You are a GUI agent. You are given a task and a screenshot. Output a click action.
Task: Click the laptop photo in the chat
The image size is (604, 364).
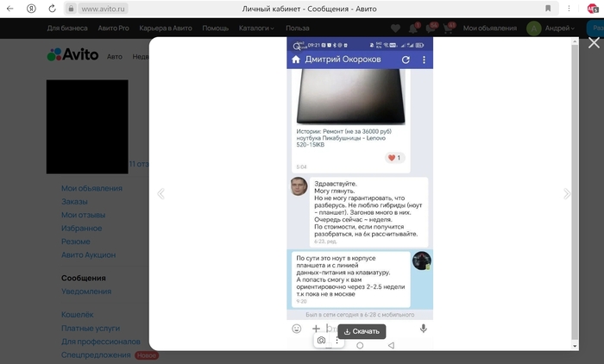coord(351,97)
